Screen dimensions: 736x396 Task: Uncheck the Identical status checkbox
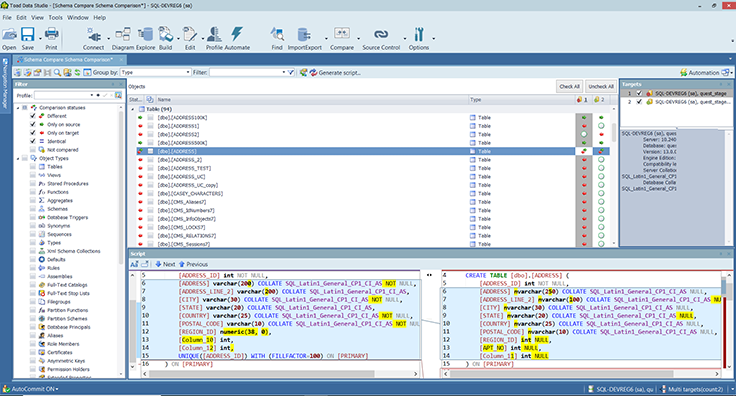[33, 141]
